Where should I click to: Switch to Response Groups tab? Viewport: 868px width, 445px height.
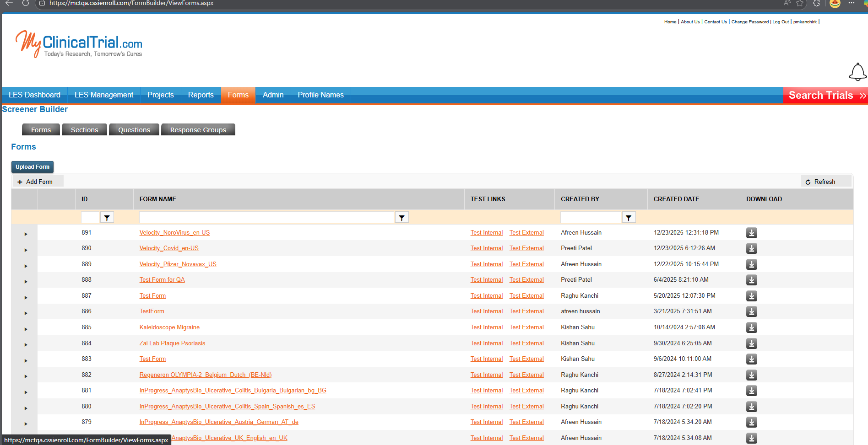[x=198, y=130]
